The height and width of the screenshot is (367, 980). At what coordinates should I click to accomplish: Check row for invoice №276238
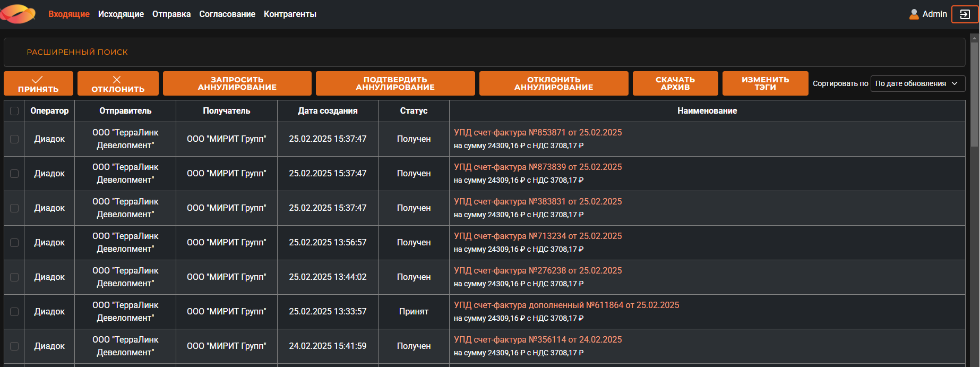coord(14,277)
